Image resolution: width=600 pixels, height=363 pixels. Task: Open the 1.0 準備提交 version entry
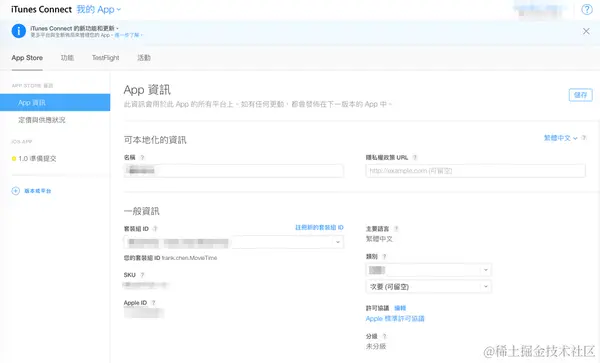pyautogui.click(x=37, y=159)
